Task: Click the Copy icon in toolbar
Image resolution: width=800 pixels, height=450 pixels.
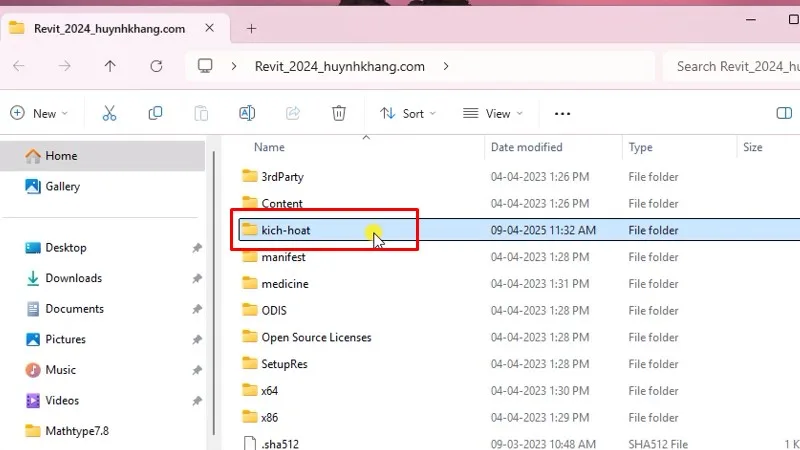Action: pos(155,113)
